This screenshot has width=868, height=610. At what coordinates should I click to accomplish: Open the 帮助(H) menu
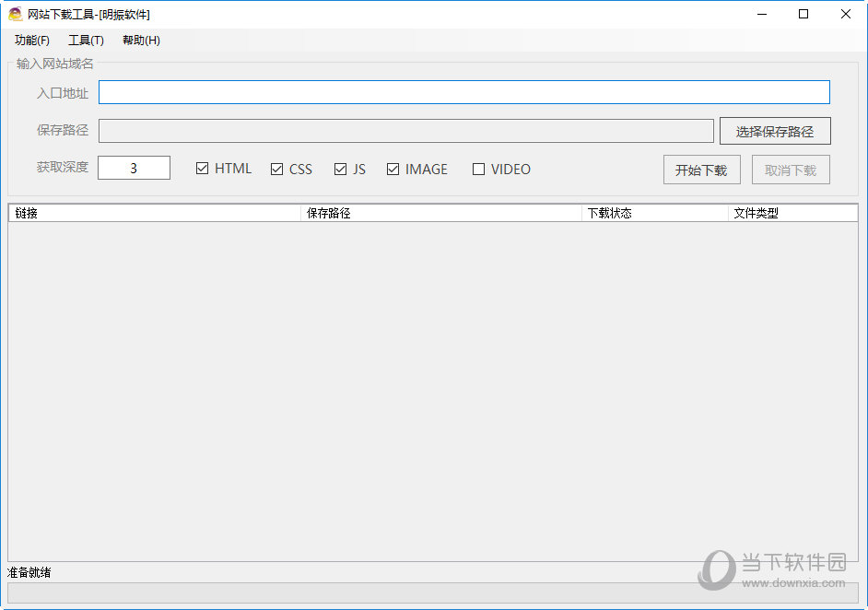click(141, 41)
